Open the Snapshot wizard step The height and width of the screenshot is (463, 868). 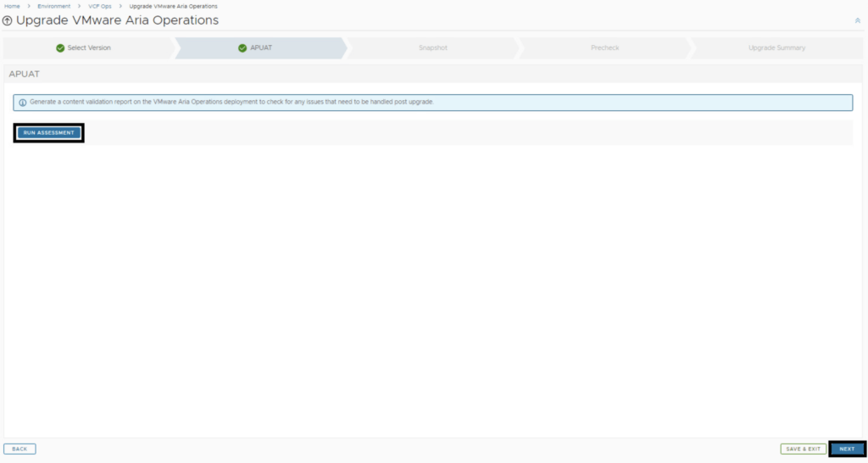432,48
